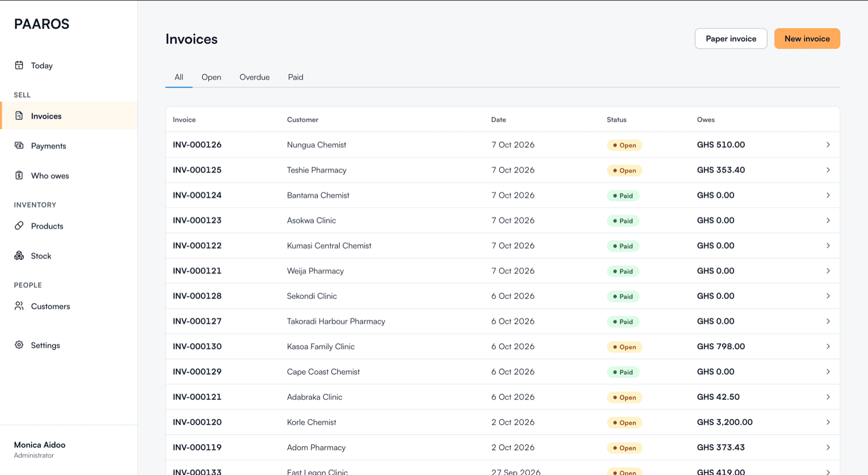Click the Invoice column header

coord(184,120)
